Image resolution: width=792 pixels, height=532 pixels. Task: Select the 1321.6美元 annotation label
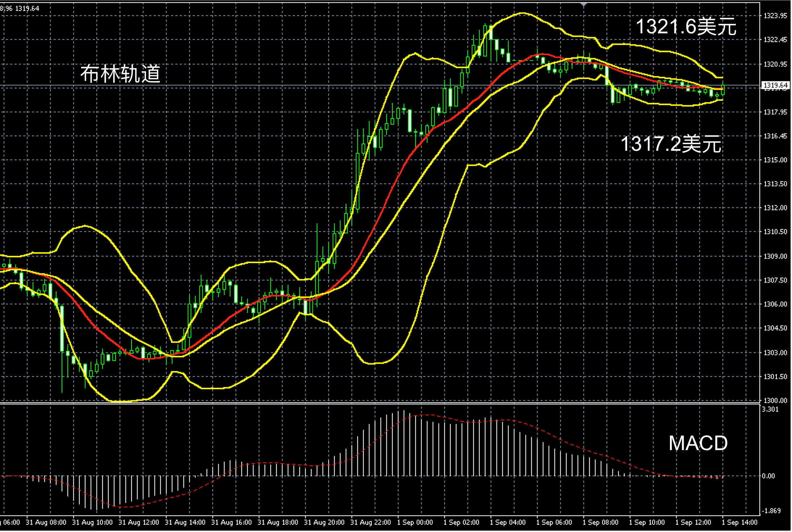coord(686,27)
